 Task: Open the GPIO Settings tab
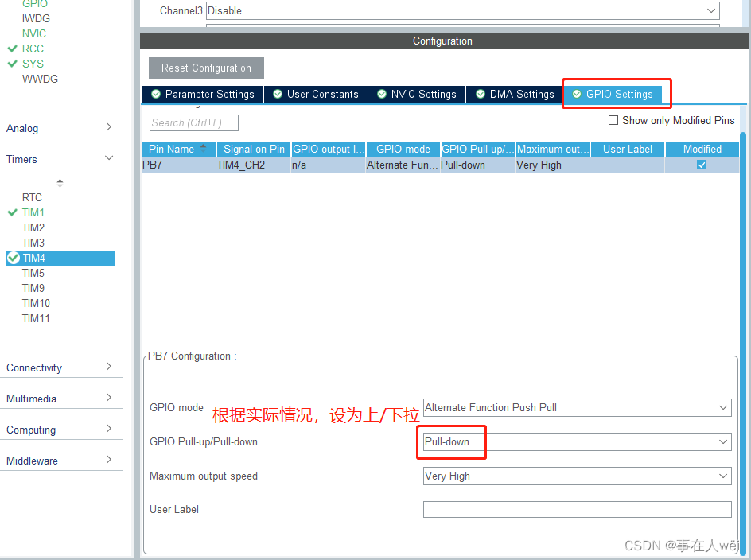point(614,95)
